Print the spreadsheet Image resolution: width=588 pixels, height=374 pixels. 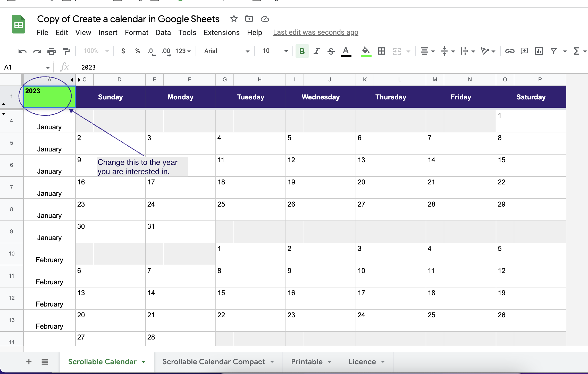click(x=52, y=51)
